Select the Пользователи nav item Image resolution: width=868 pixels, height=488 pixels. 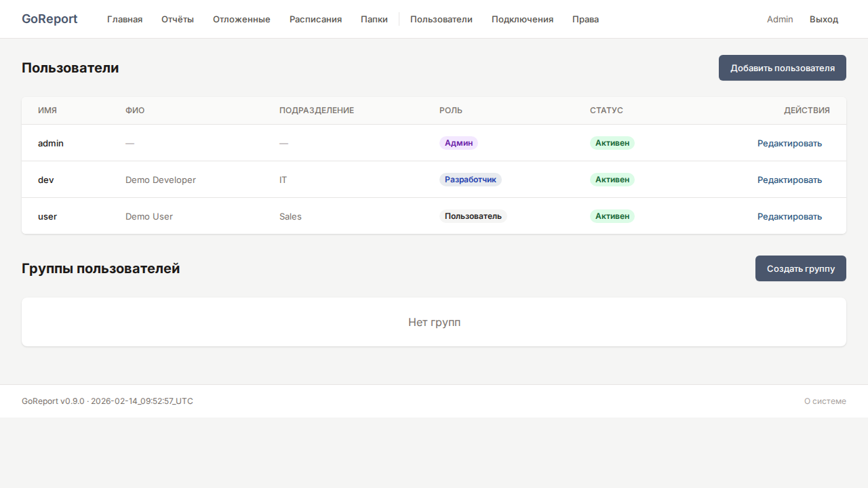point(441,19)
